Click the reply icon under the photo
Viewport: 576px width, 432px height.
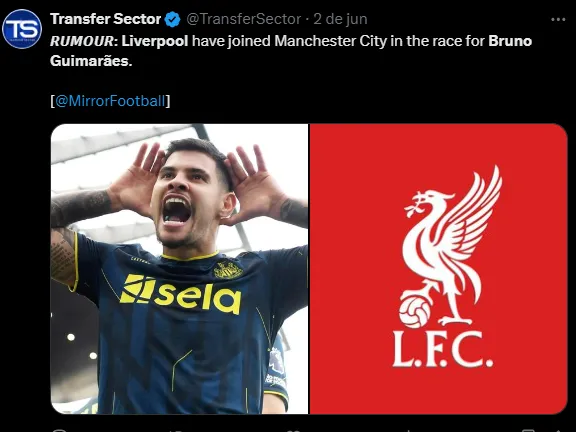click(59, 431)
